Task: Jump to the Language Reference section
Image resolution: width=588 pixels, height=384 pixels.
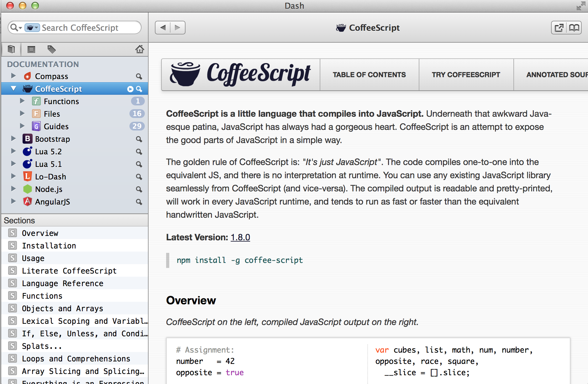Action: click(x=75, y=283)
